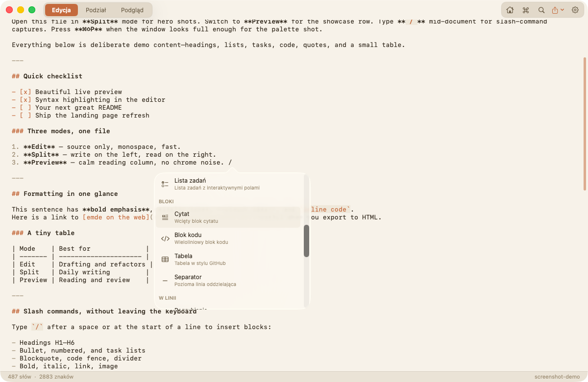Image resolution: width=588 pixels, height=382 pixels.
Task: Click the '487 słów' word count
Action: click(20, 377)
